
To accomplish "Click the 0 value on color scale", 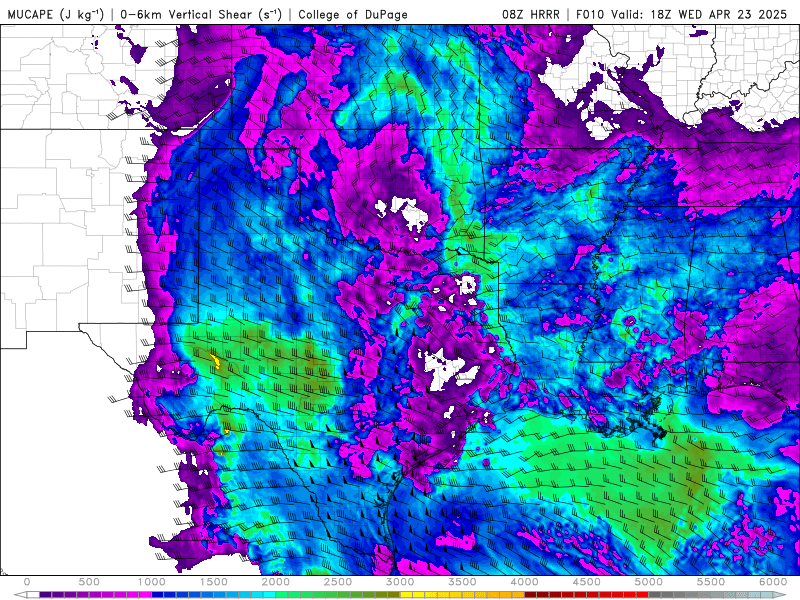I will click(27, 582).
